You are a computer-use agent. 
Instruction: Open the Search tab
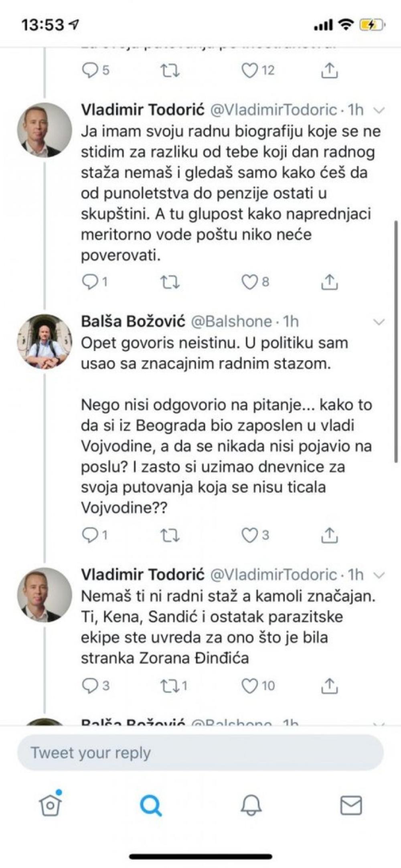151,805
